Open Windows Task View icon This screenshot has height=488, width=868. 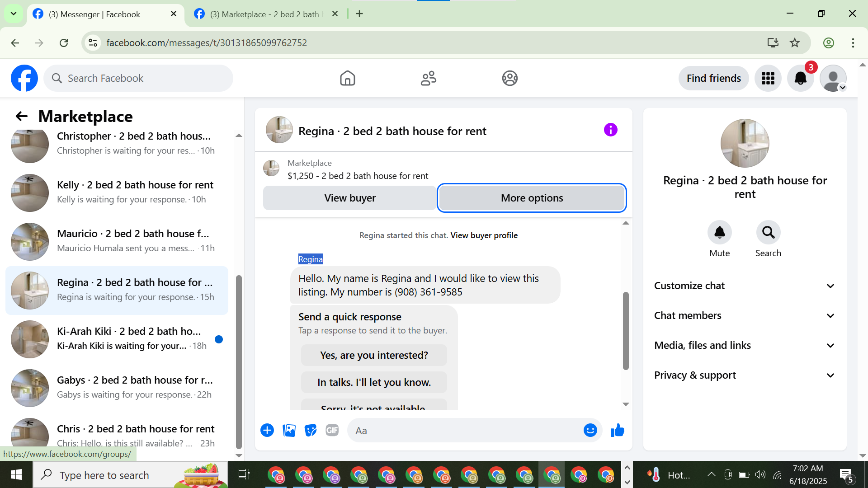tap(244, 474)
